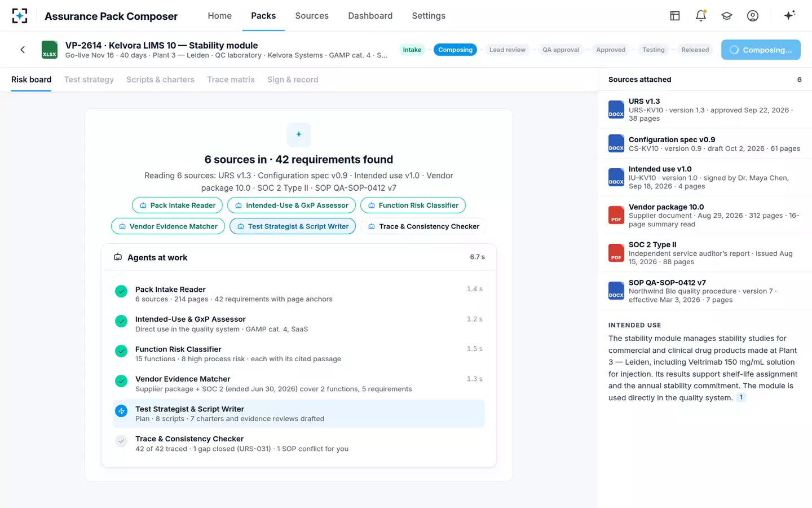This screenshot has width=812, height=508.
Task: Click the VP-2614 Kelvora LIMS 10 title
Action: (161, 45)
